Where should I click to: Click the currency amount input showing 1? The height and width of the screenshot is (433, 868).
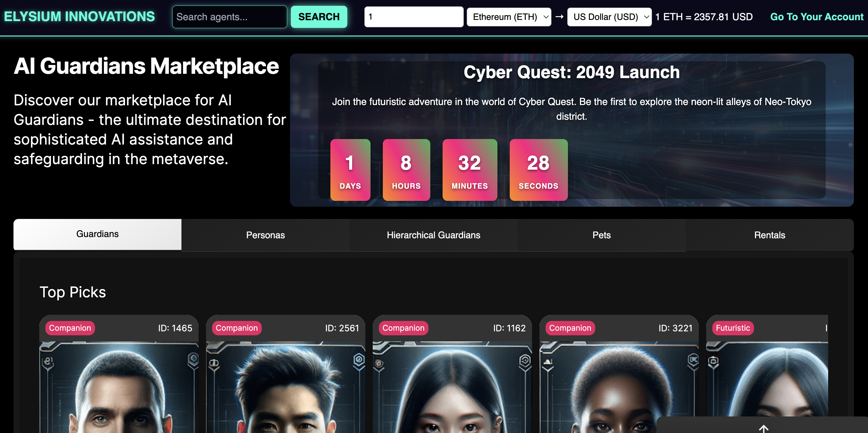pyautogui.click(x=413, y=17)
